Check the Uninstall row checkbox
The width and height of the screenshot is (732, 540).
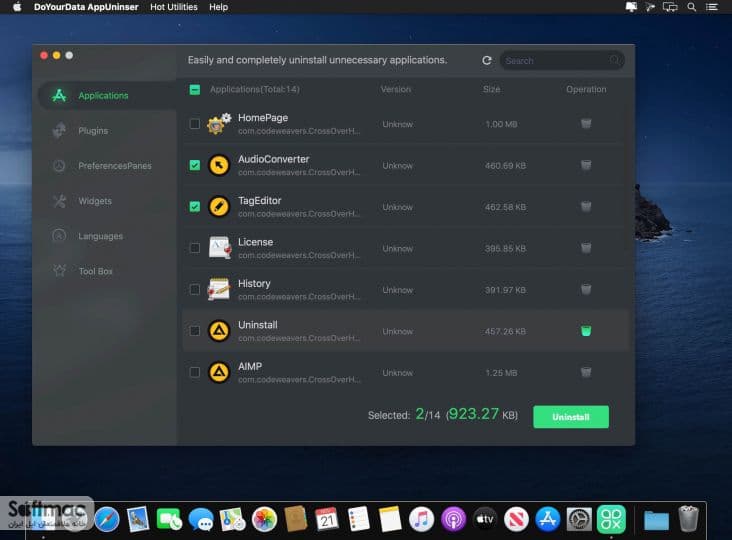click(195, 331)
